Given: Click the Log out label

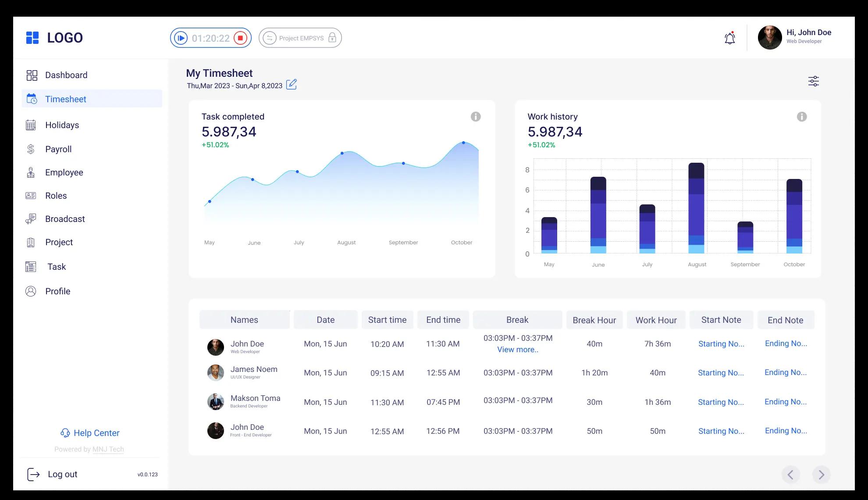Looking at the screenshot, I should [63, 474].
